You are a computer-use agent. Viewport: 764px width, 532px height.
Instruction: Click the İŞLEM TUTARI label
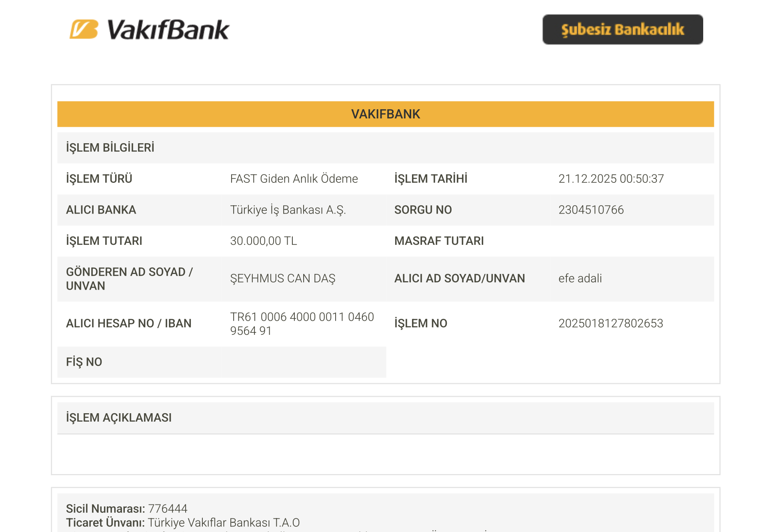[104, 241]
